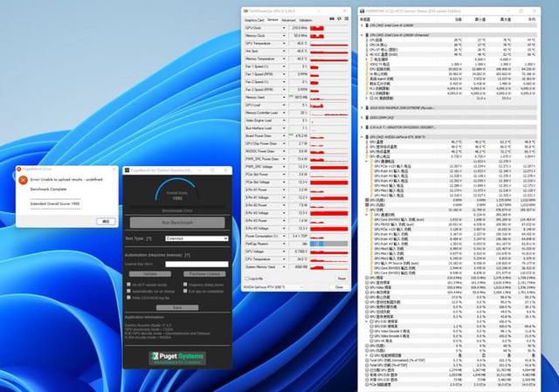Open Board Power Draw sensor dropdown arrow
Viewport: 559px width, 392px height.
click(284, 136)
